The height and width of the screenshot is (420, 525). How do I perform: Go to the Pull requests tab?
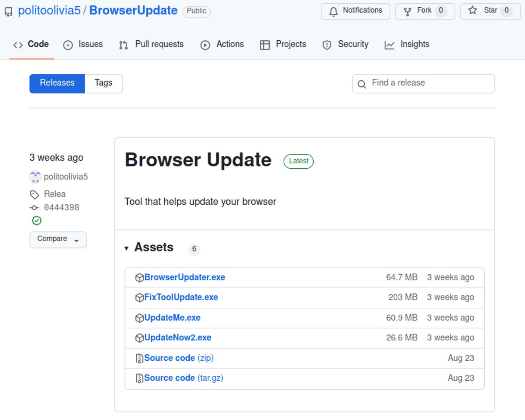152,44
